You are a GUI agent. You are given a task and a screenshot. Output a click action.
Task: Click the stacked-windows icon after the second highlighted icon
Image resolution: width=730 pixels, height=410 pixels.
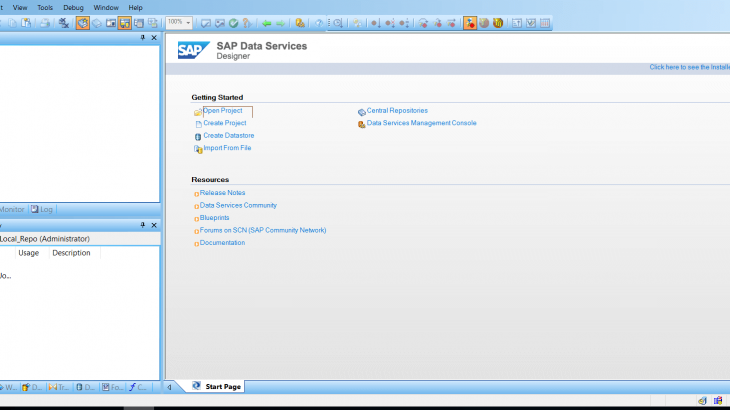click(139, 23)
